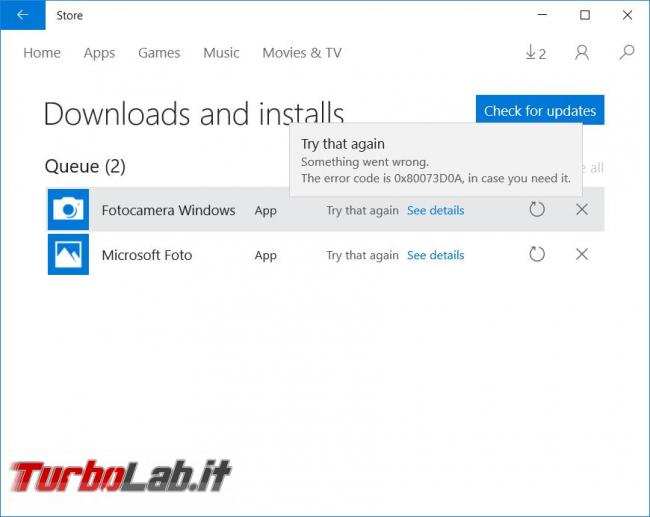
Task: Cancel the Fotocamera Windows queue item
Action: click(x=582, y=209)
